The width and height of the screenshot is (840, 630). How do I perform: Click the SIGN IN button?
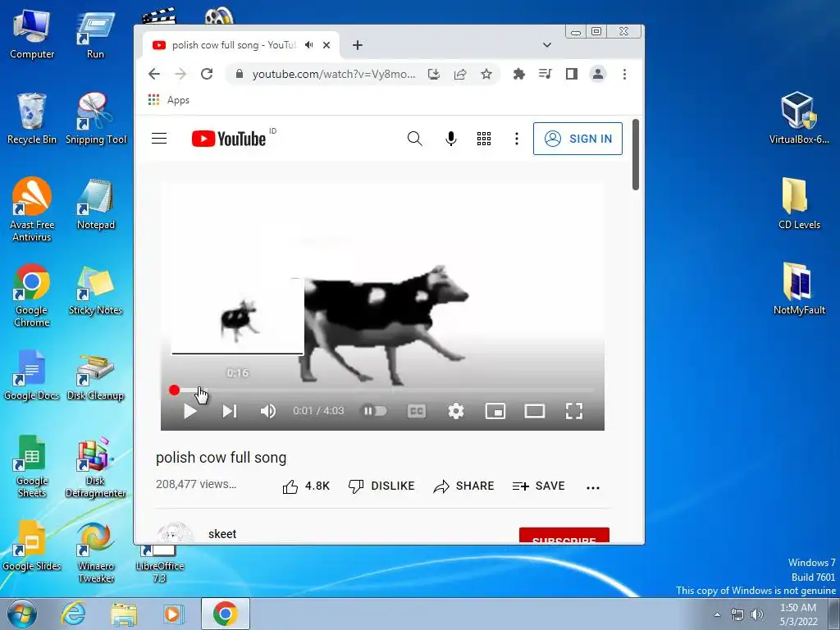click(577, 139)
